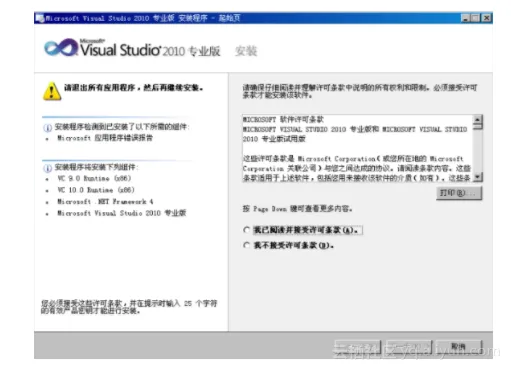Click the Next step button
This screenshot has width=511, height=370.
click(x=409, y=347)
